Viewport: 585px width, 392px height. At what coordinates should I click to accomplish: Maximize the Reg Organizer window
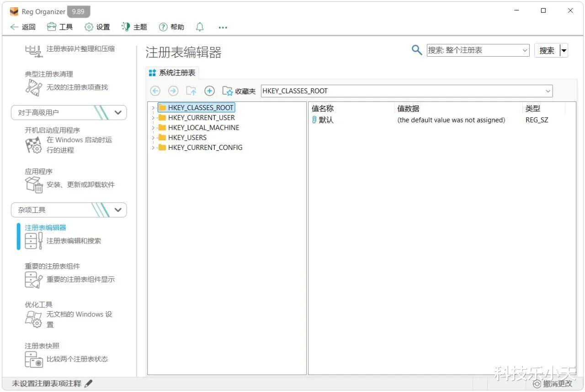(543, 11)
